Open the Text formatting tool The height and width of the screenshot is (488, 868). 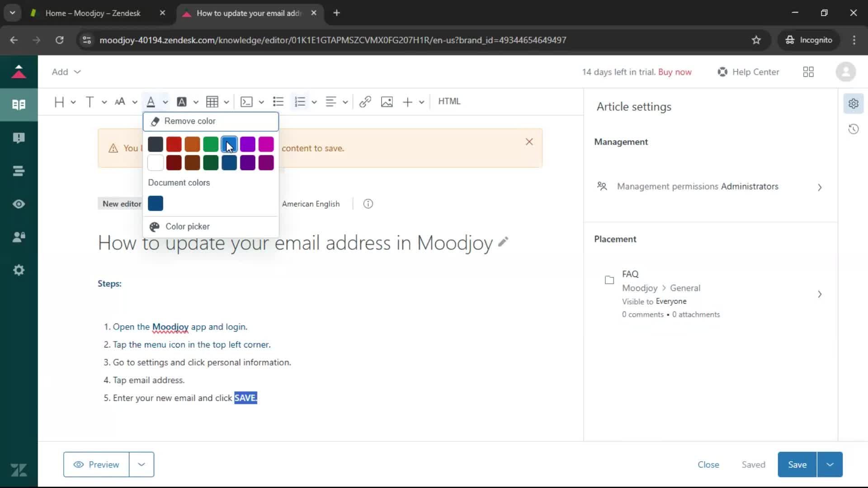[x=90, y=102]
